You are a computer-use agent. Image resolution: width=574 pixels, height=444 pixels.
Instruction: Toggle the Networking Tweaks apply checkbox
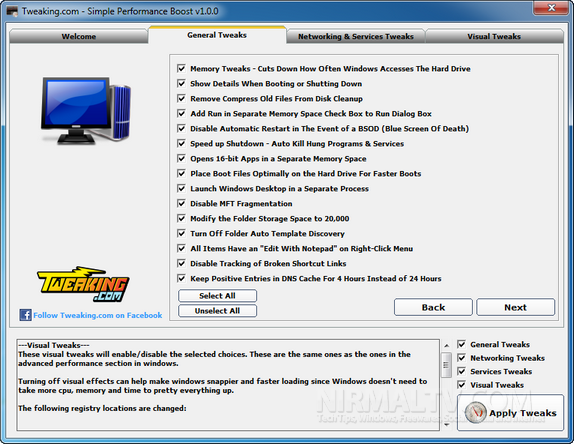tap(462, 358)
